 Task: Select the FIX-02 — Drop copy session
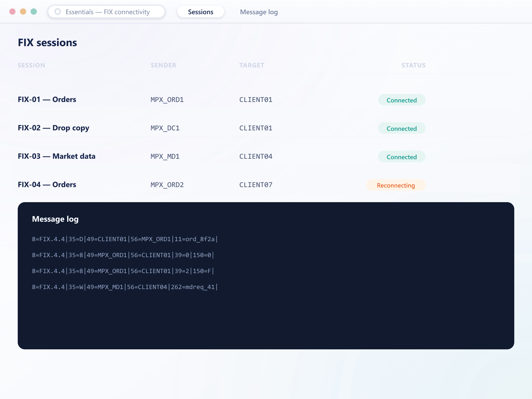(x=53, y=128)
